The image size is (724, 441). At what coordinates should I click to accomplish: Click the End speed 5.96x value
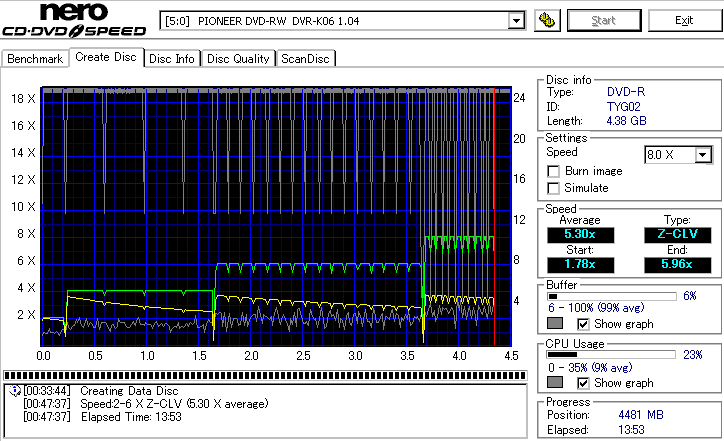click(677, 265)
